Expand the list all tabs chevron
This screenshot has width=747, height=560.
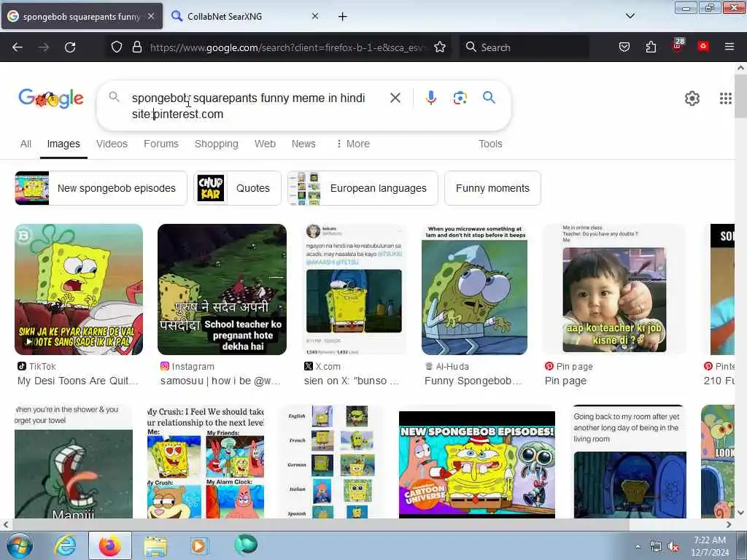coord(630,16)
